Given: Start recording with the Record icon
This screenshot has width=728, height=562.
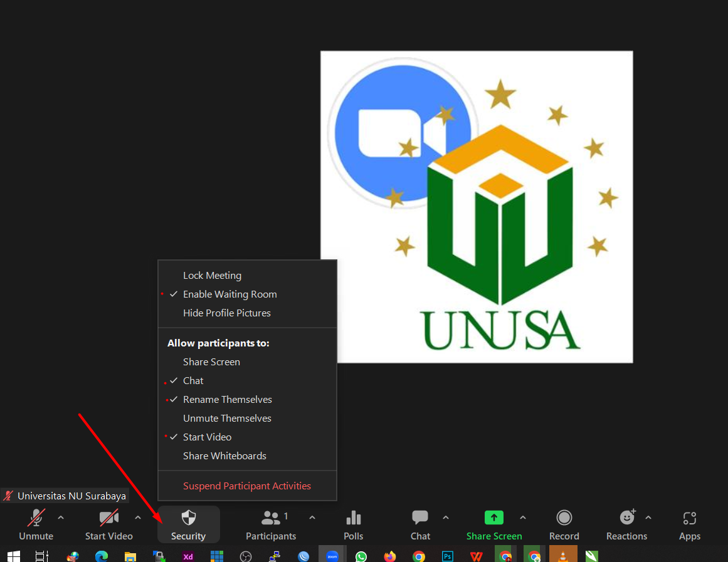Looking at the screenshot, I should (564, 518).
